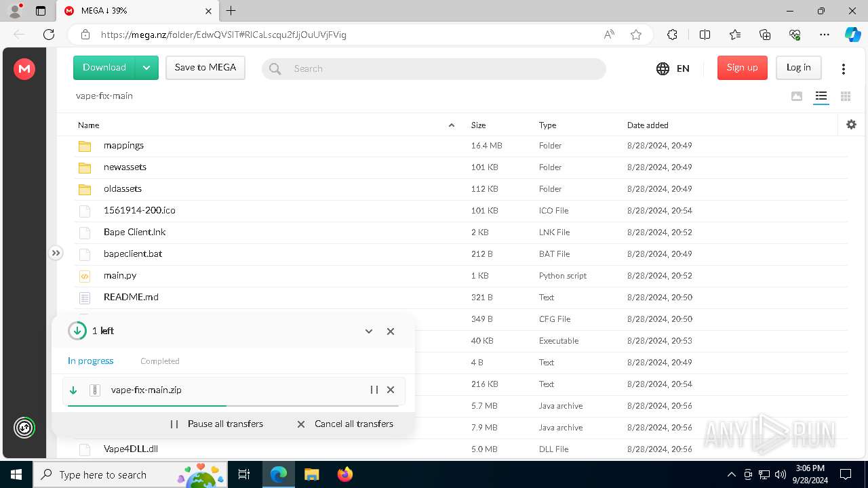868x488 pixels.
Task: Expand sidebar with double chevron button
Action: point(56,253)
